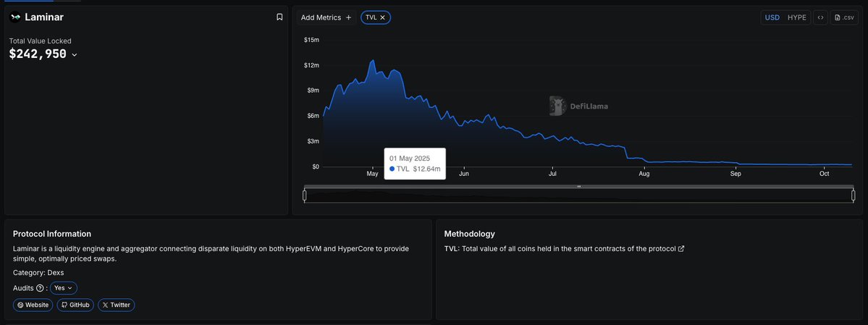Download chart data as .csv
868x325 pixels.
click(x=843, y=17)
